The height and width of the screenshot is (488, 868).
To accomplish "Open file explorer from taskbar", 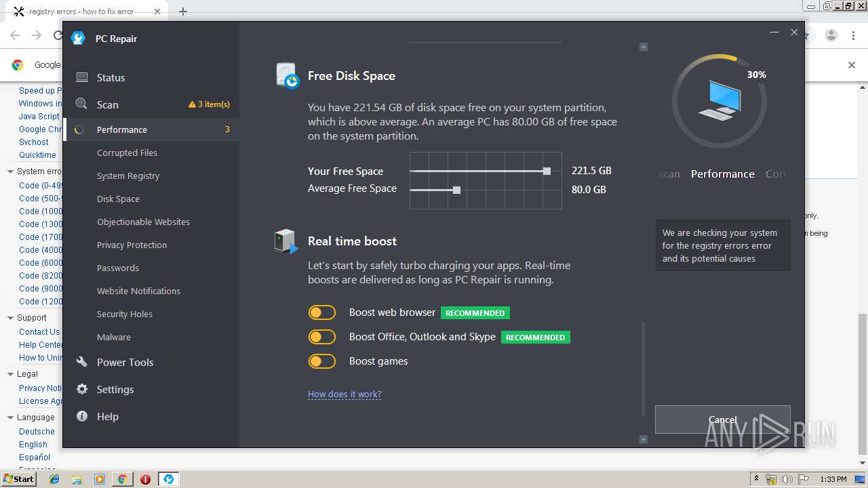I will 77,479.
